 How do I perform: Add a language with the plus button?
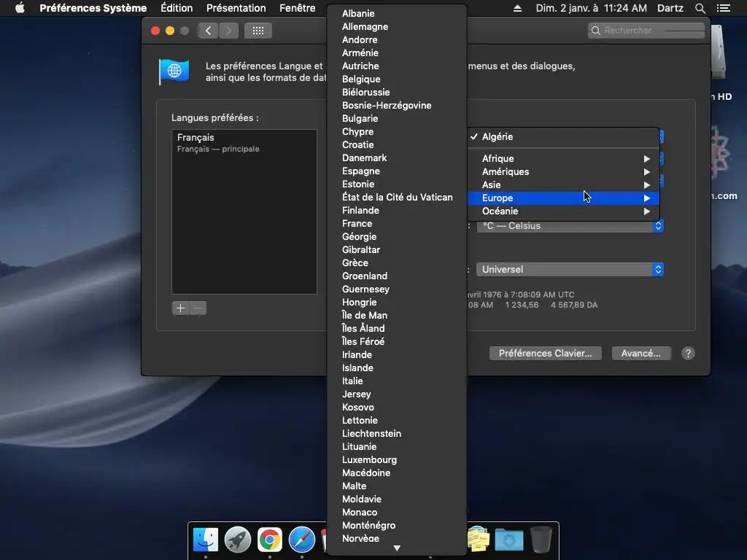pos(181,308)
